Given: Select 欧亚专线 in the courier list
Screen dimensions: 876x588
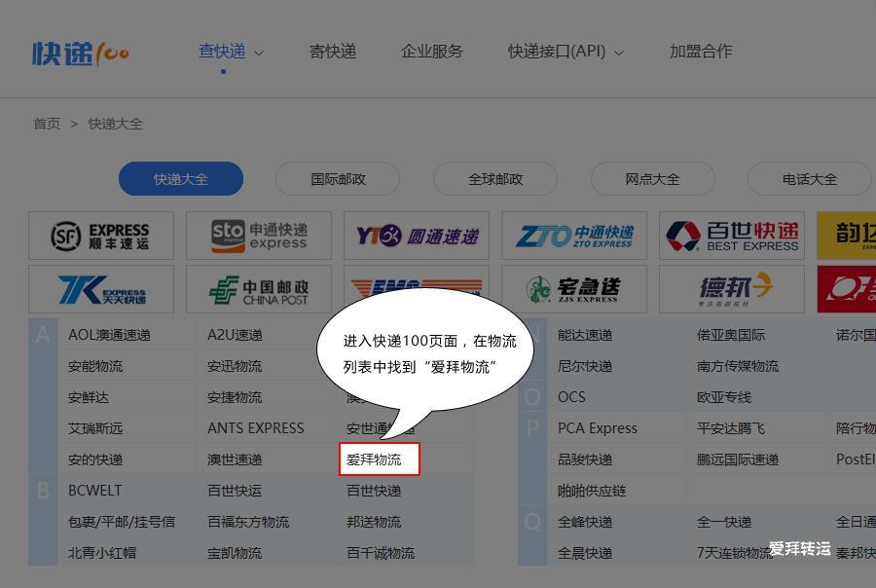Looking at the screenshot, I should point(724,397).
